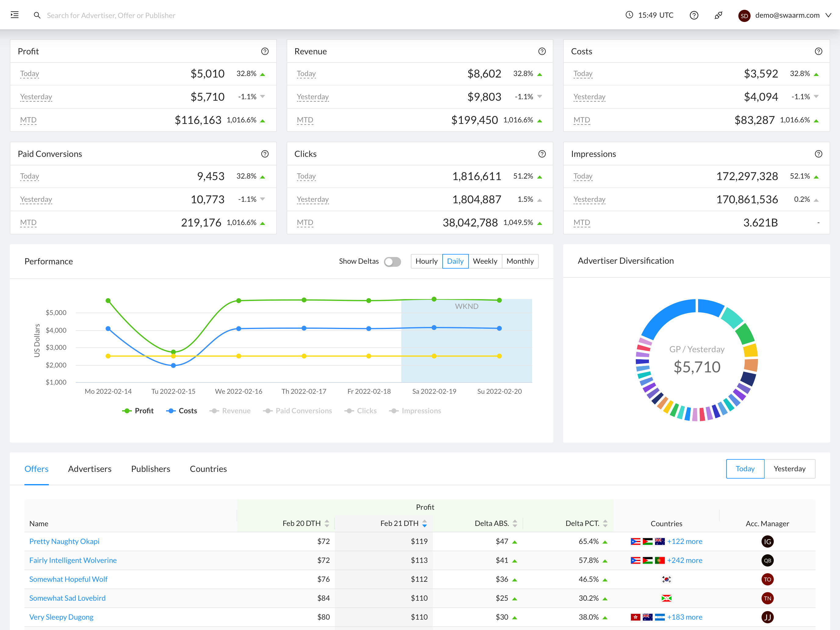Click the API connection plug icon
The height and width of the screenshot is (630, 840).
[719, 15]
